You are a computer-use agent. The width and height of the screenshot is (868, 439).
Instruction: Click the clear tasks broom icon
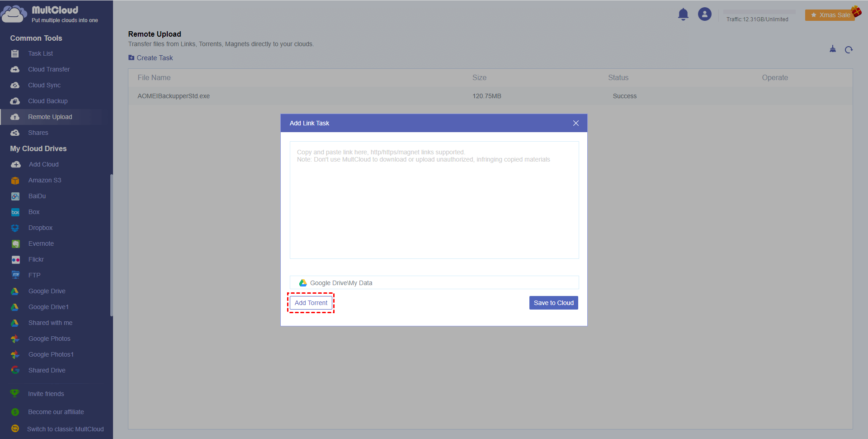coord(833,49)
